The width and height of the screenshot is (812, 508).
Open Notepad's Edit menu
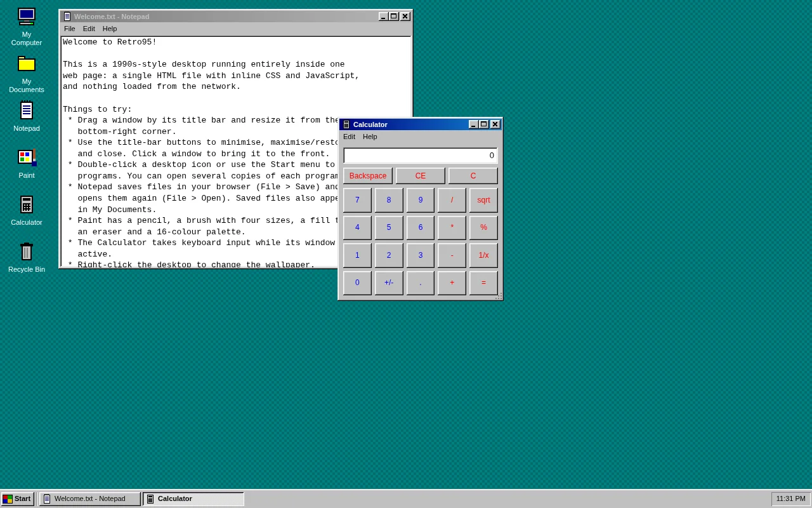coord(89,29)
